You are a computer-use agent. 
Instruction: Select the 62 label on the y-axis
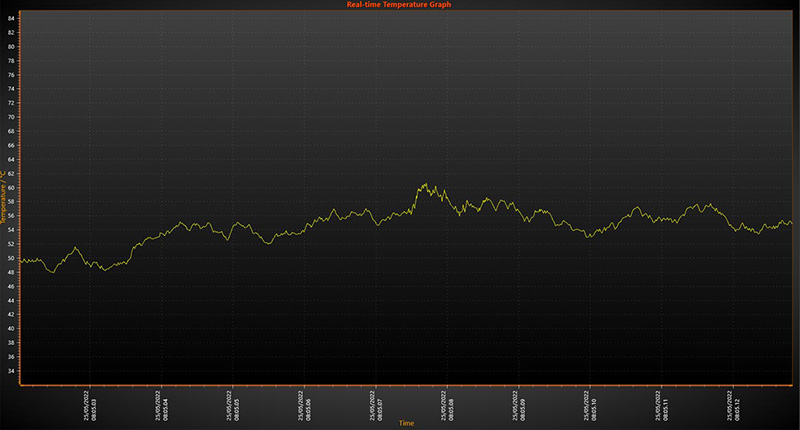(11, 173)
